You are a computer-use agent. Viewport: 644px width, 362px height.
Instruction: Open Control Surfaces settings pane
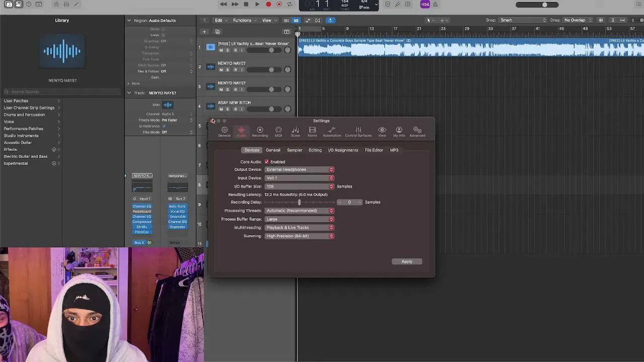(358, 132)
